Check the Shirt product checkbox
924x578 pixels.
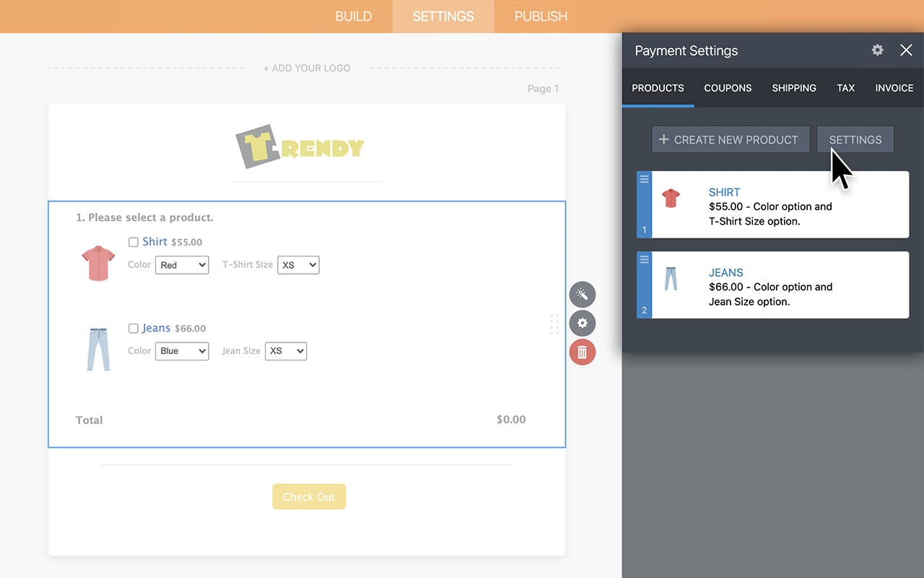pos(134,242)
